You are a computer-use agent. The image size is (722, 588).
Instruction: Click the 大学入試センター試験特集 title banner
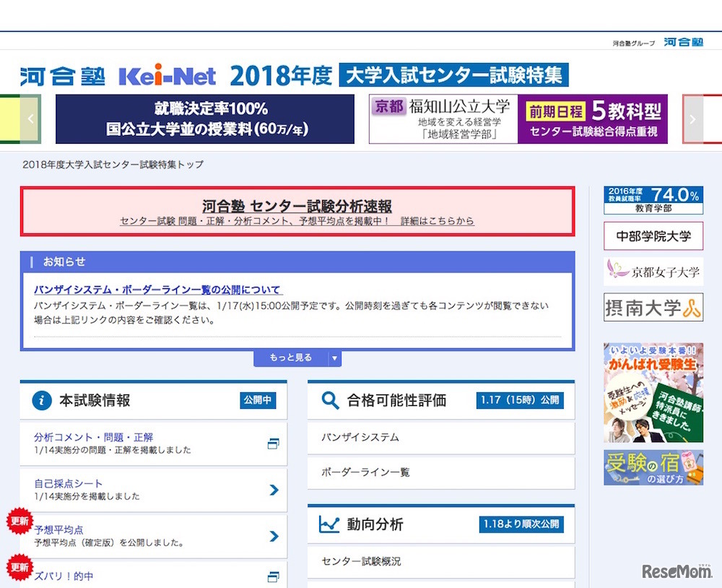(453, 75)
